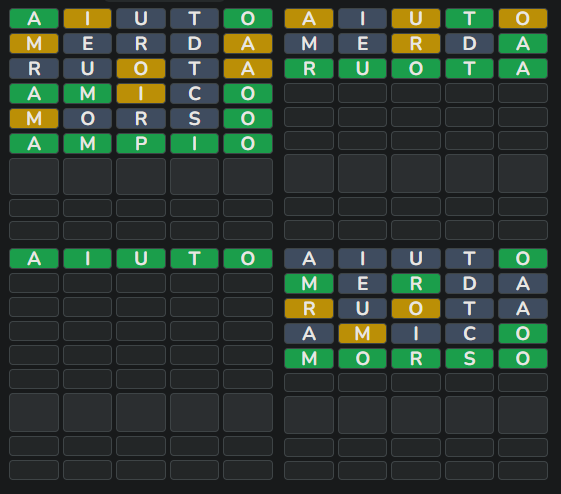Select yellow O tile of RUOTA, bottom-right board
561x494 pixels.
[416, 308]
